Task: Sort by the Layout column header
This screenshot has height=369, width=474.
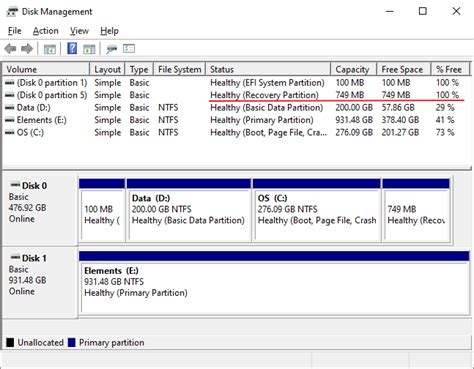Action: (x=107, y=69)
